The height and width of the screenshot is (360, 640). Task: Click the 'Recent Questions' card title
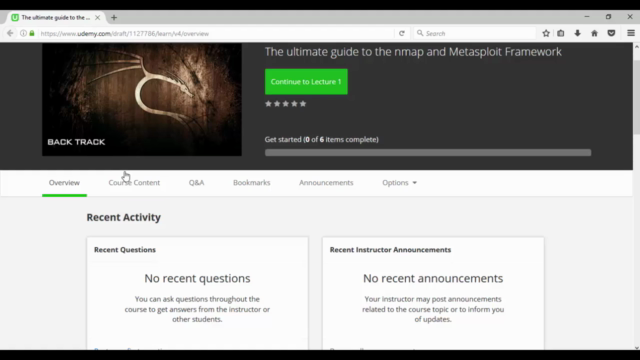coord(125,250)
